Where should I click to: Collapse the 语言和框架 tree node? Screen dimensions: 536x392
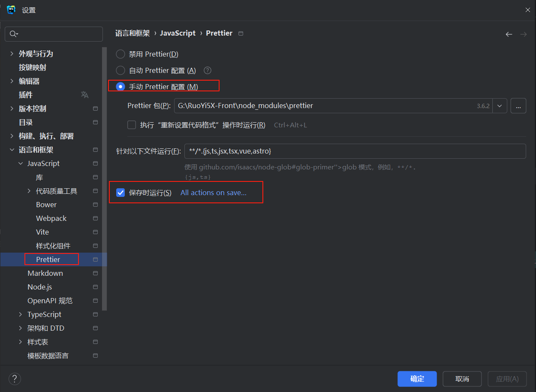(x=12, y=150)
